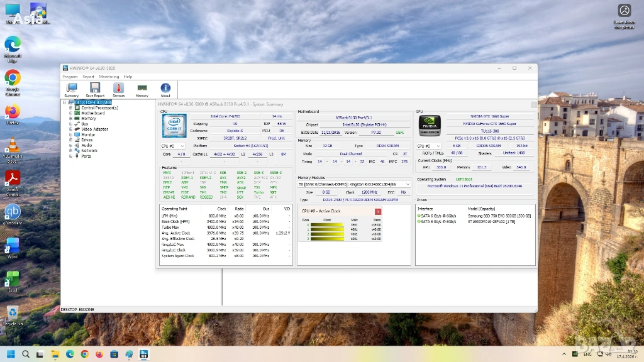644x362 pixels.
Task: Select Drives in the device tree
Action: point(87,140)
